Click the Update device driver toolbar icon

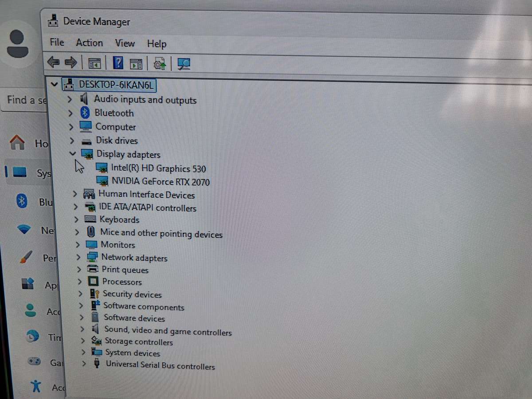click(160, 64)
